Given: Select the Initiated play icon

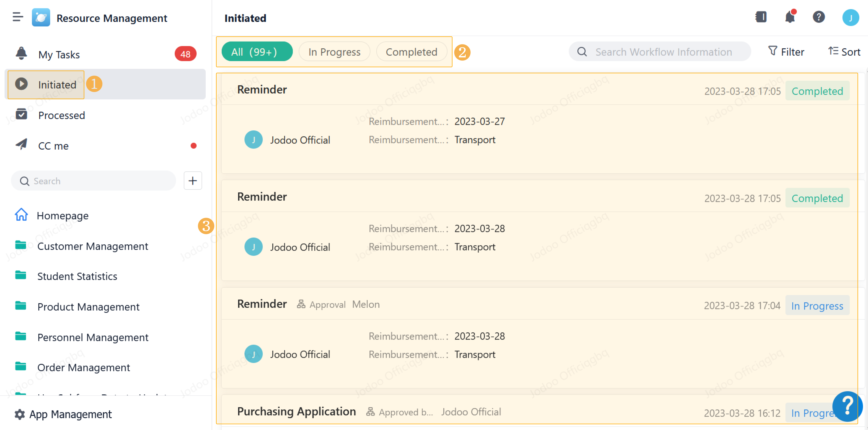Looking at the screenshot, I should pyautogui.click(x=21, y=84).
